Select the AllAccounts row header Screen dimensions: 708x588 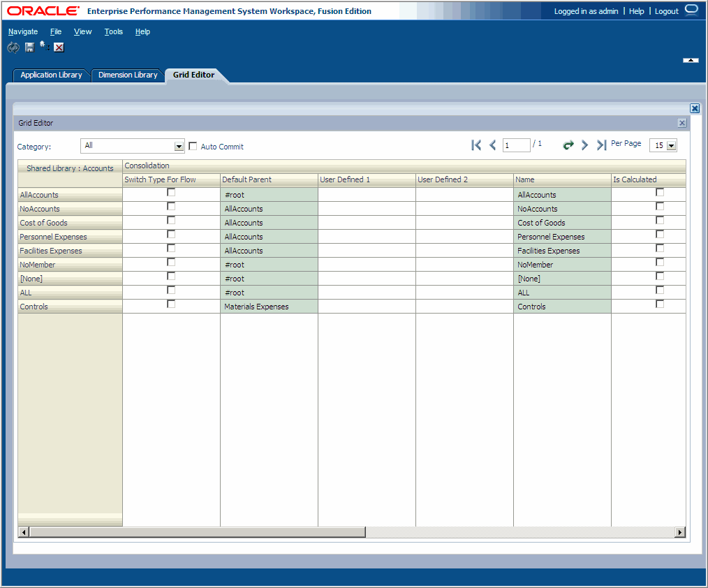tap(70, 195)
